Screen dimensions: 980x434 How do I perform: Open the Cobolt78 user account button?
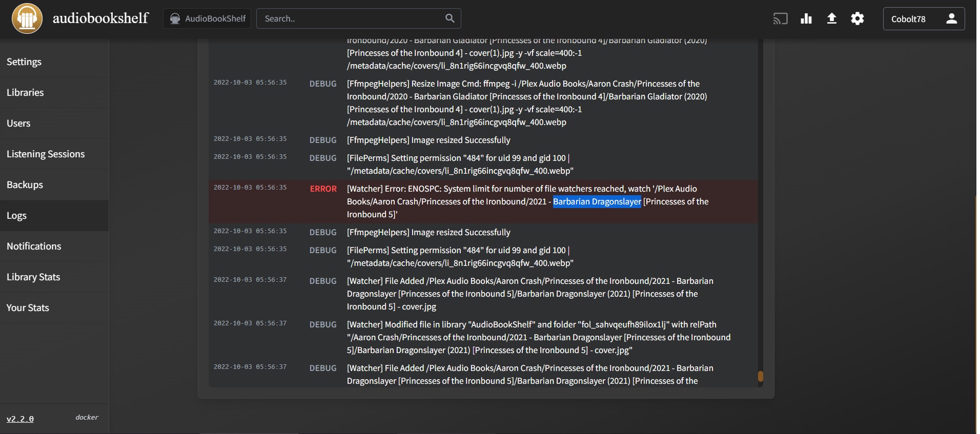(924, 19)
